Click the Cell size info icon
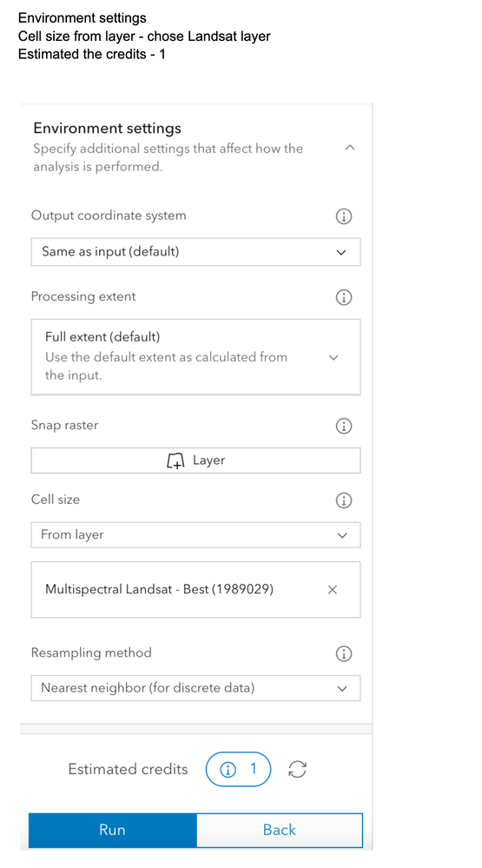 tap(344, 500)
